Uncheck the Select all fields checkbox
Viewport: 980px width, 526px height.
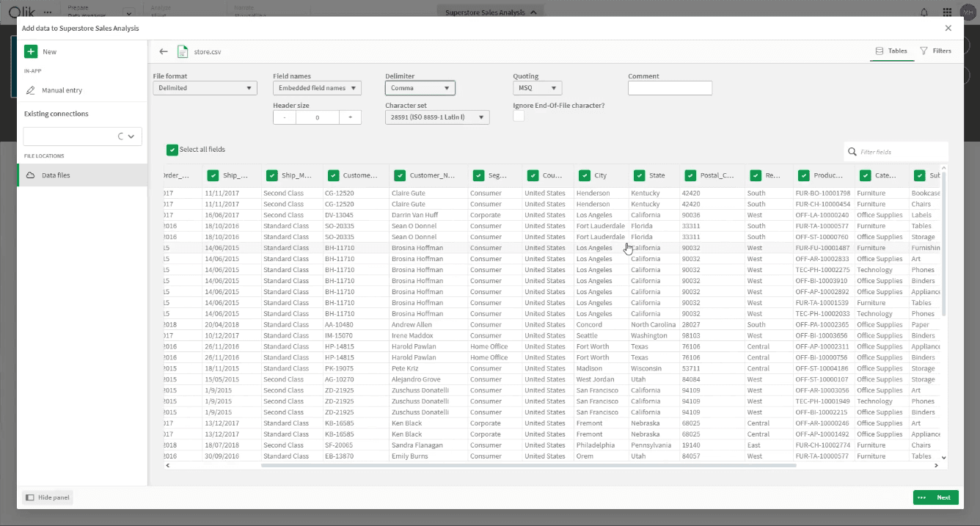172,150
